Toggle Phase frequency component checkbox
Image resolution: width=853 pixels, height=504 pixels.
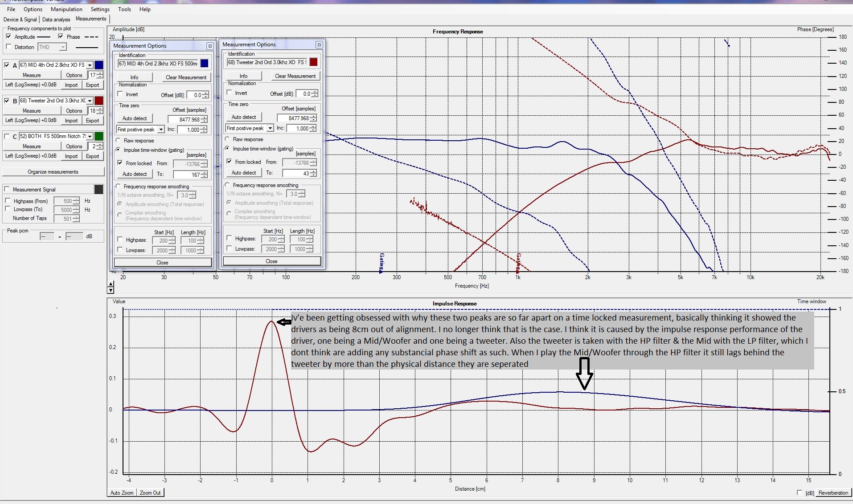pyautogui.click(x=61, y=37)
